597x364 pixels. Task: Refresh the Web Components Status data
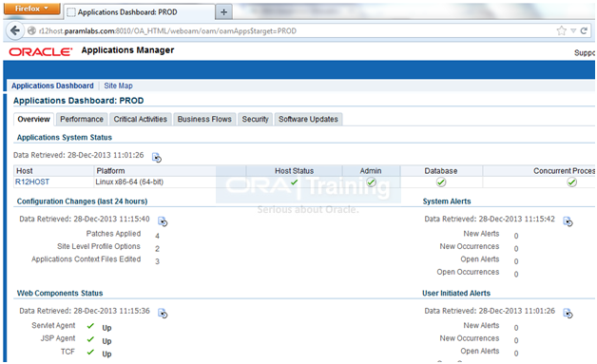coord(163,314)
